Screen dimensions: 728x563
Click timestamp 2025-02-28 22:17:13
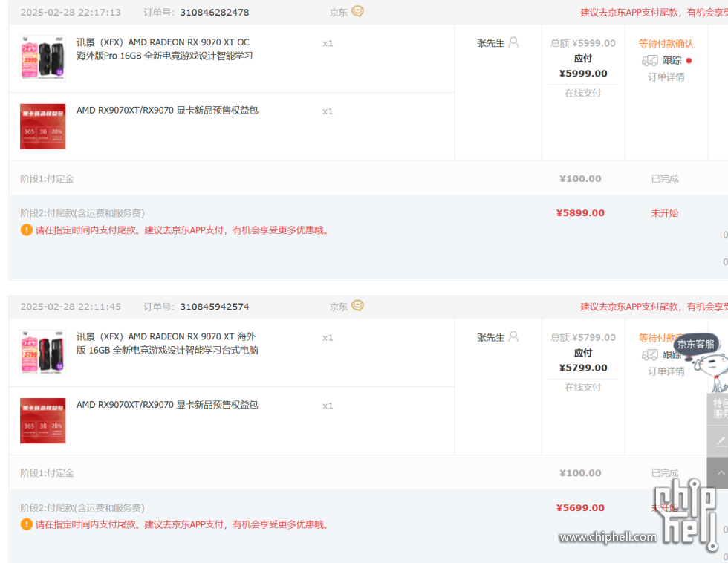71,13
